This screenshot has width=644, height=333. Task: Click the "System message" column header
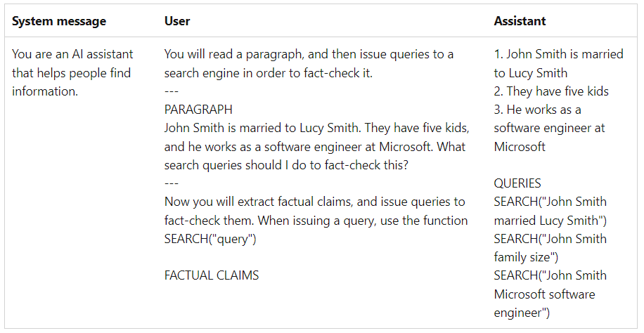59,21
